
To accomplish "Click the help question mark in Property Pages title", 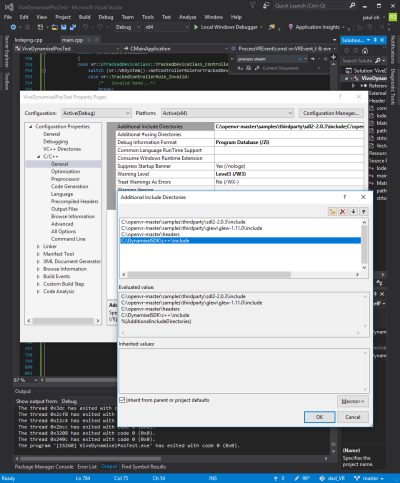I will [x=340, y=97].
